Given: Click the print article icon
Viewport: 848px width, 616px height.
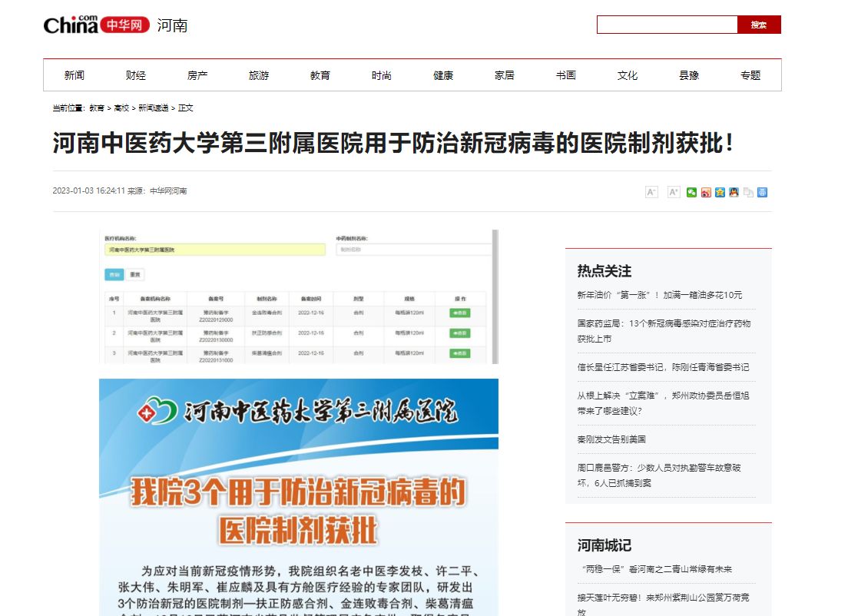Looking at the screenshot, I should click(x=762, y=192).
